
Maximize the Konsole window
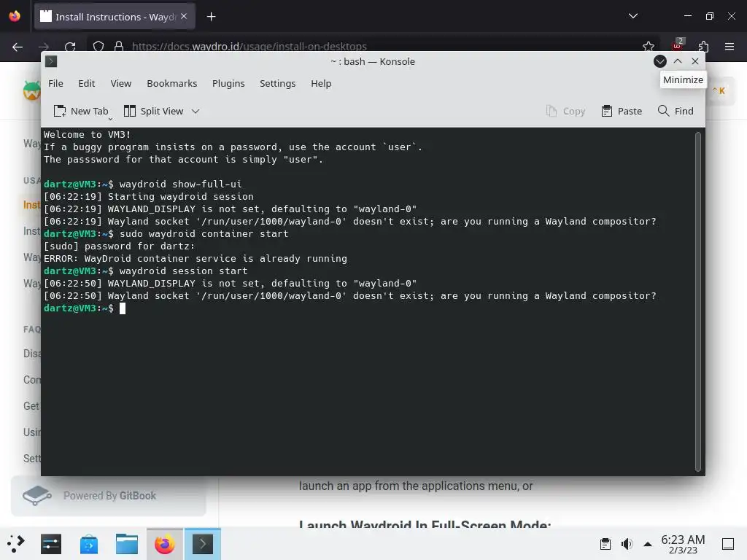pos(678,61)
